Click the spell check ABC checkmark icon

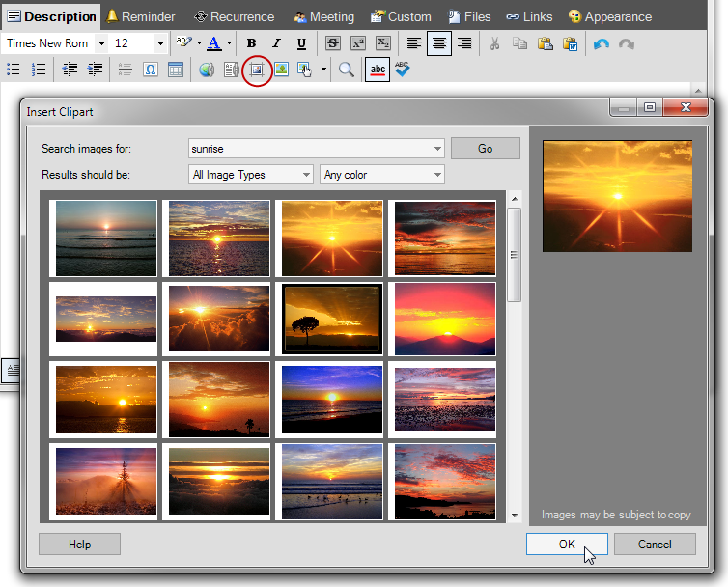tap(404, 70)
